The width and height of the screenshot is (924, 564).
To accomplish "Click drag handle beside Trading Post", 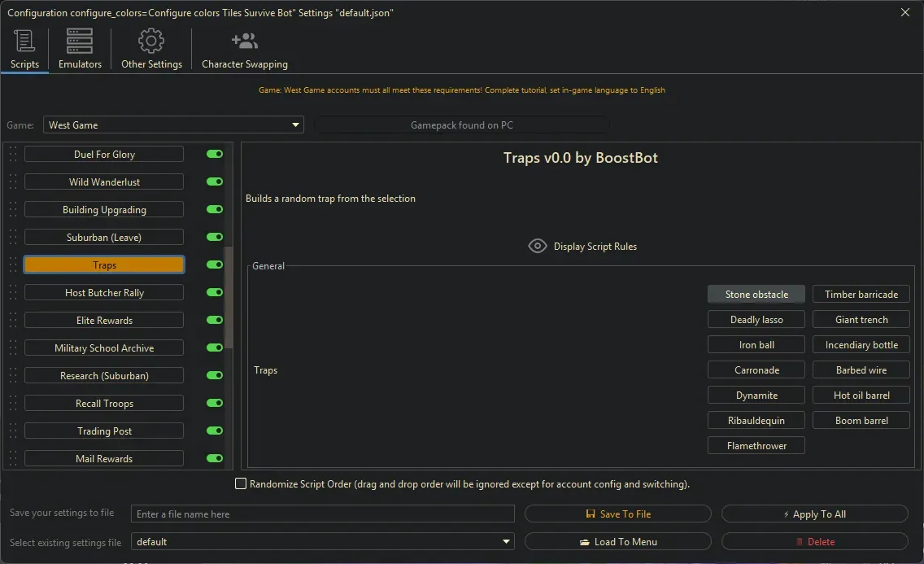I will coord(12,431).
